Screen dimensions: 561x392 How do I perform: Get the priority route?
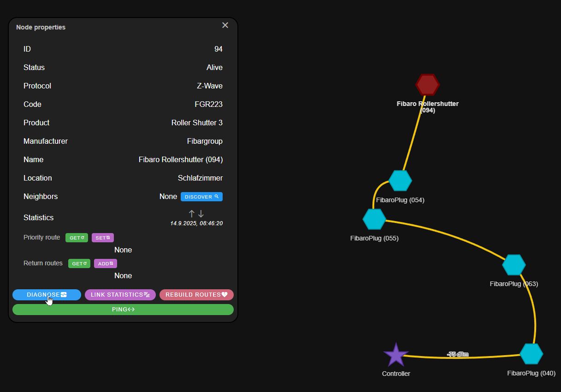pos(77,238)
